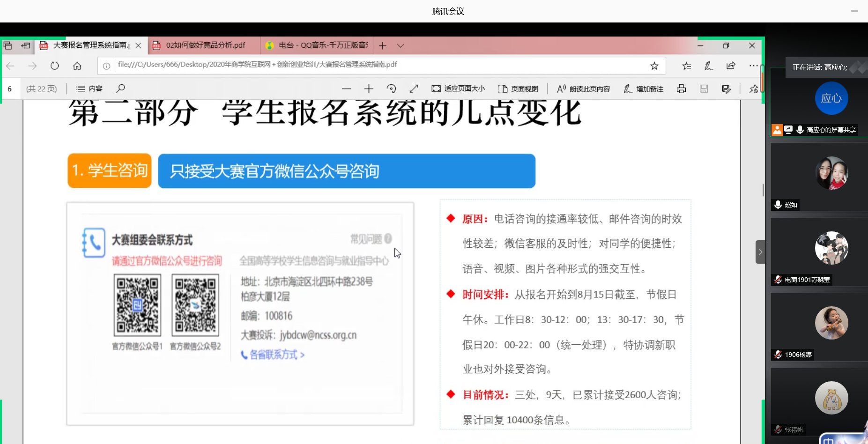Switch to 02如何做好竞品分析.pdf tab

click(205, 45)
